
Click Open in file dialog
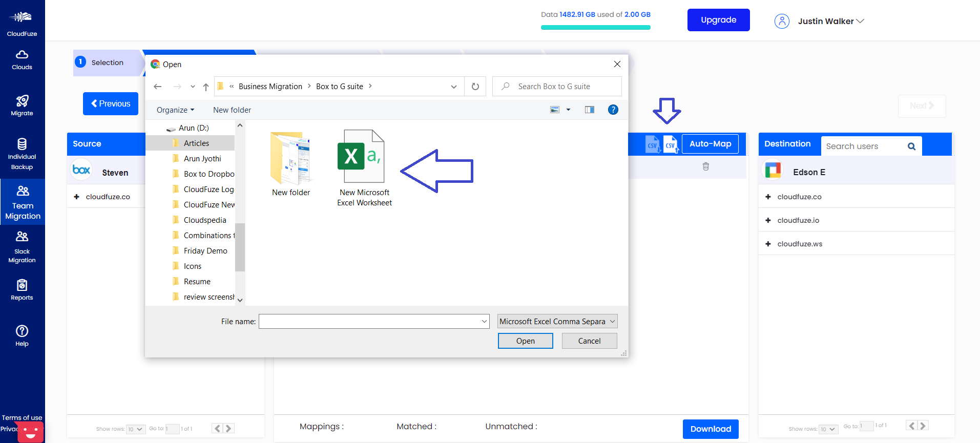click(x=525, y=341)
